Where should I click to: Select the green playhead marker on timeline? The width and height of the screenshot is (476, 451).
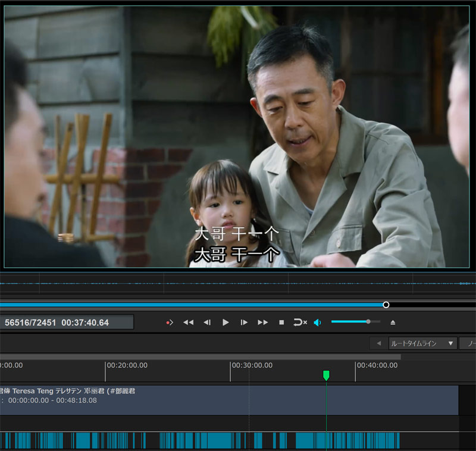click(x=326, y=375)
